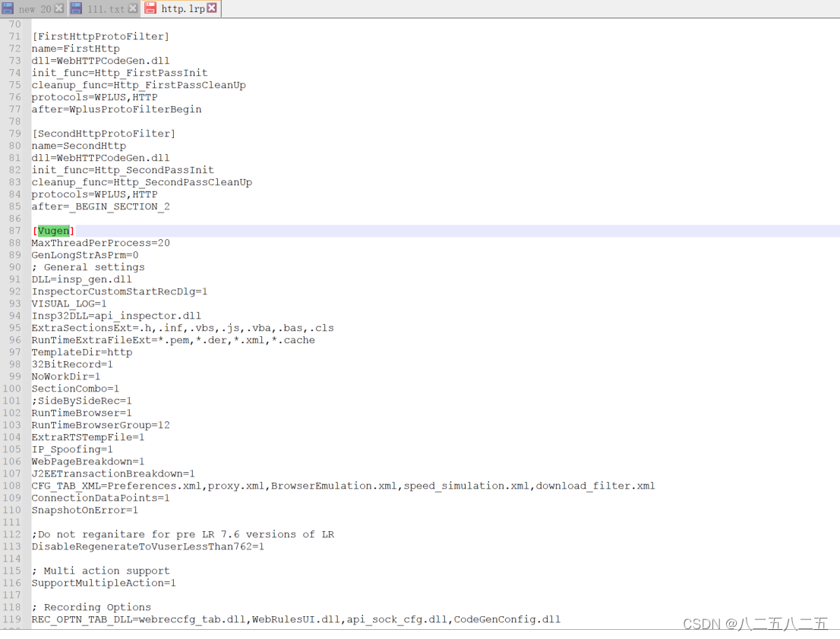Viewport: 840px width, 639px height.
Task: Click the highlighted "Vugen" text on line 87
Action: click(53, 230)
